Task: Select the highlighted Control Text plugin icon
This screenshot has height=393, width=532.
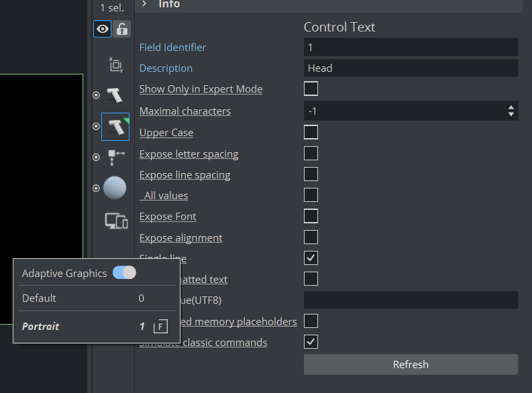Action: point(115,126)
